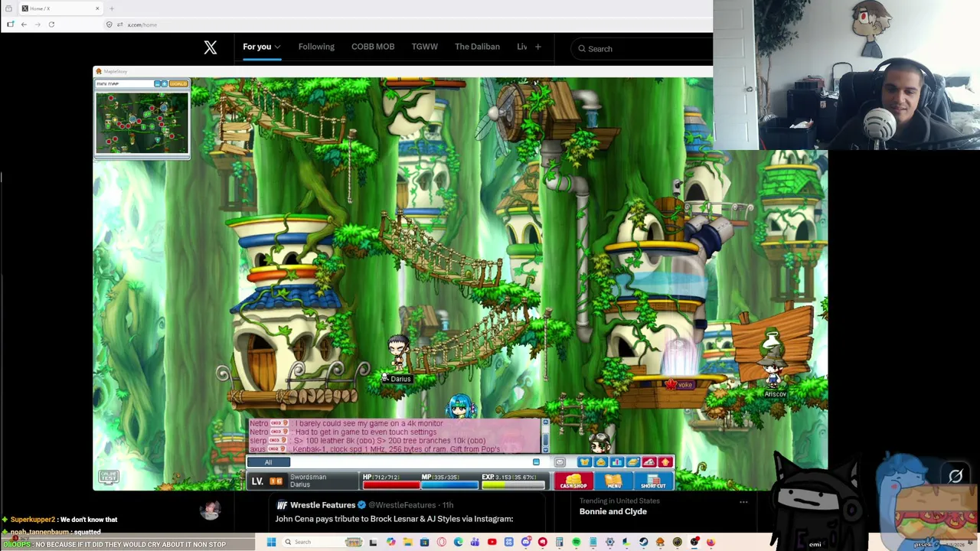Open the inventory bag icon in MapleStory
Image resolution: width=980 pixels, height=551 pixels.
click(600, 462)
